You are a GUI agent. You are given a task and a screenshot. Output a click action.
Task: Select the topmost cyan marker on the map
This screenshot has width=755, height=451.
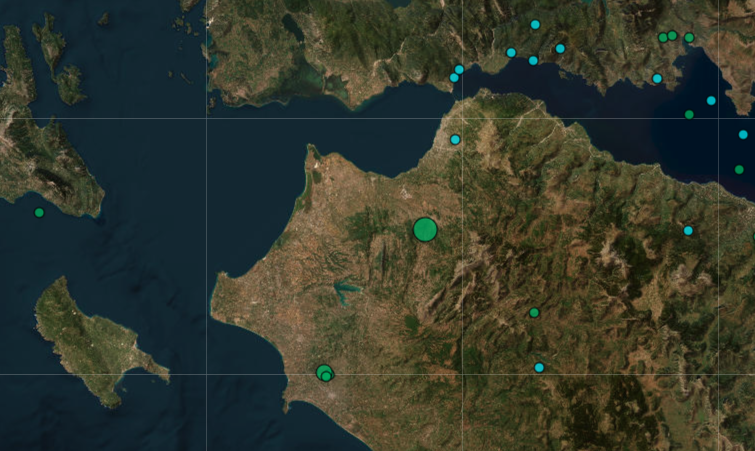pos(535,24)
